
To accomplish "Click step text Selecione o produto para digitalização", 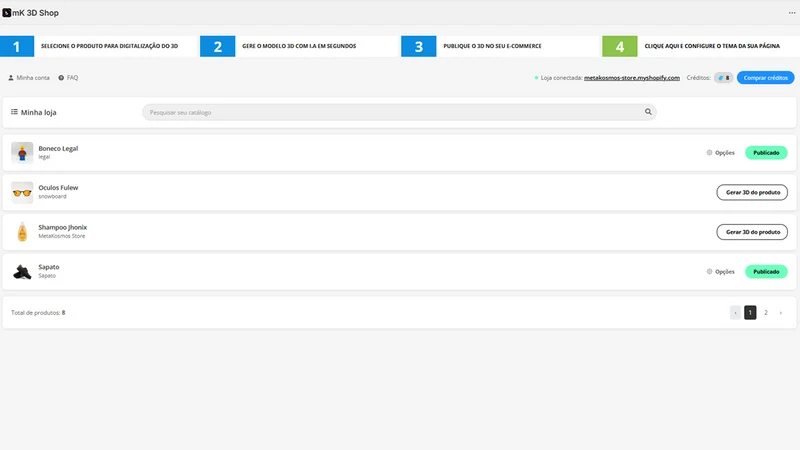I will click(109, 46).
